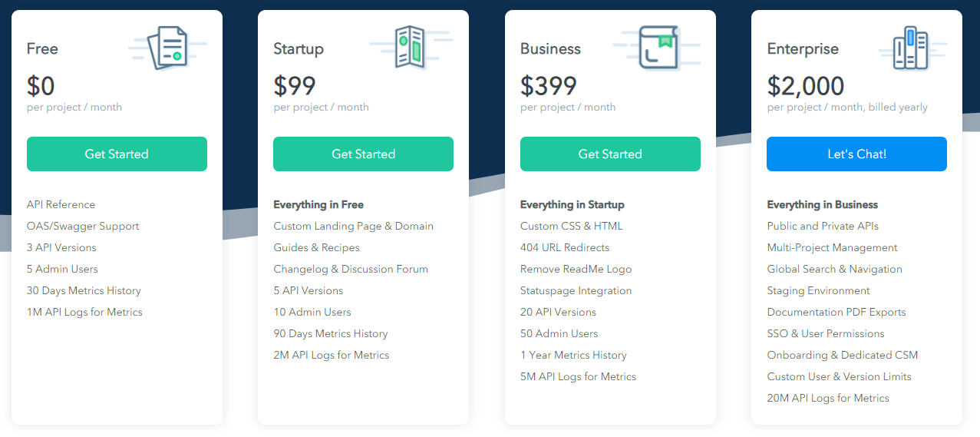Click the Free plan document icon
This screenshot has width=980, height=437.
pyautogui.click(x=167, y=48)
